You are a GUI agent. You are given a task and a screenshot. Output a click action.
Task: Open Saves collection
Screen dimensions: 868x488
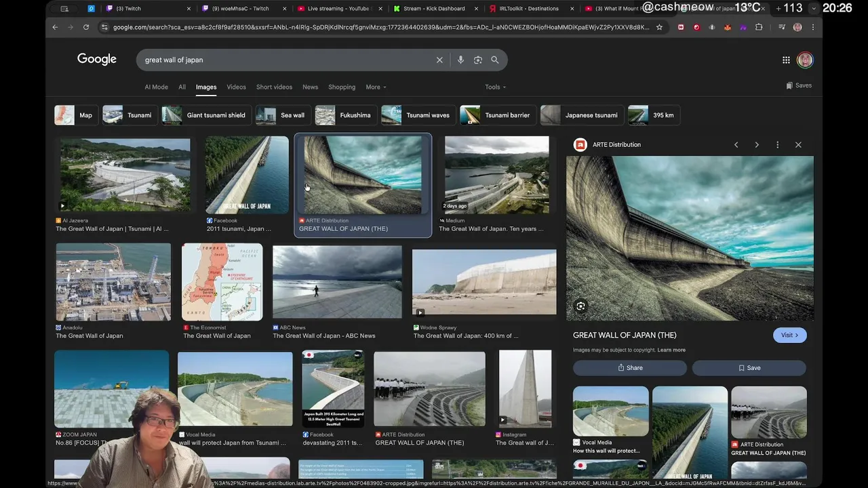point(799,85)
